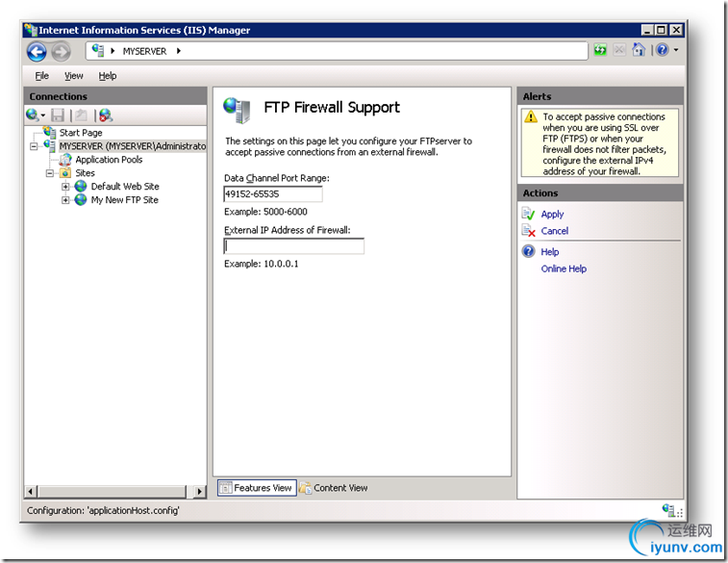Click the Apply checkmark icon
Image resolution: width=728 pixels, height=563 pixels.
(528, 214)
